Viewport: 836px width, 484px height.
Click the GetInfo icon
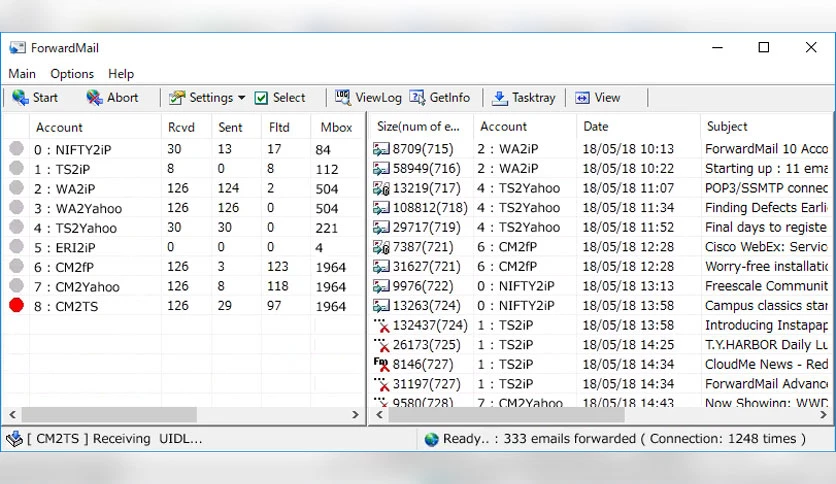click(x=417, y=97)
